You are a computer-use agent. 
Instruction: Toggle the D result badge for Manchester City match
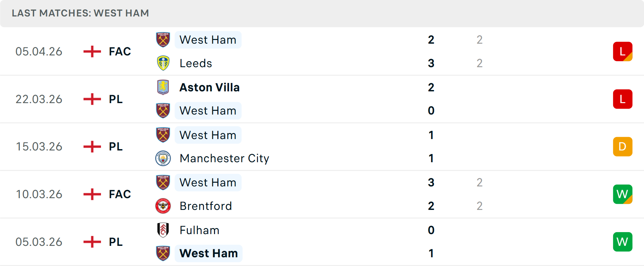623,146
